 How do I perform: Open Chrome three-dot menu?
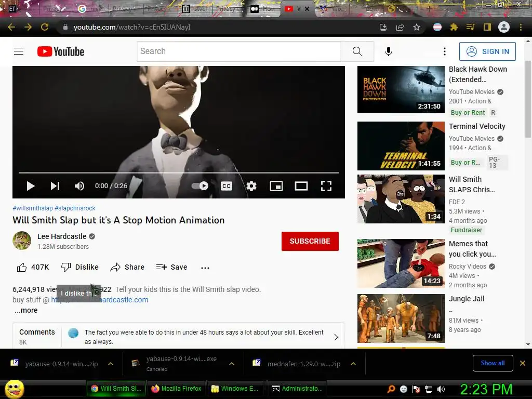coord(521,27)
